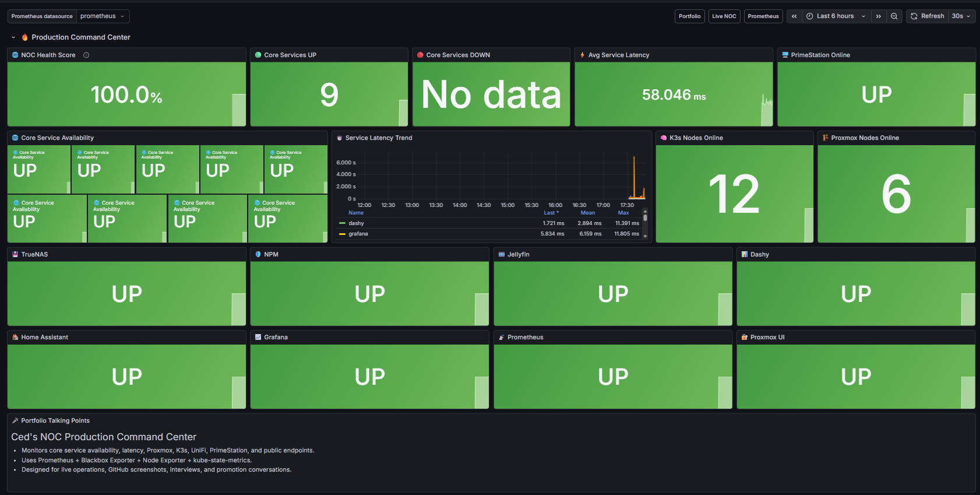Click the Prometheus panel satellite icon
The height and width of the screenshot is (495, 980).
click(x=502, y=337)
